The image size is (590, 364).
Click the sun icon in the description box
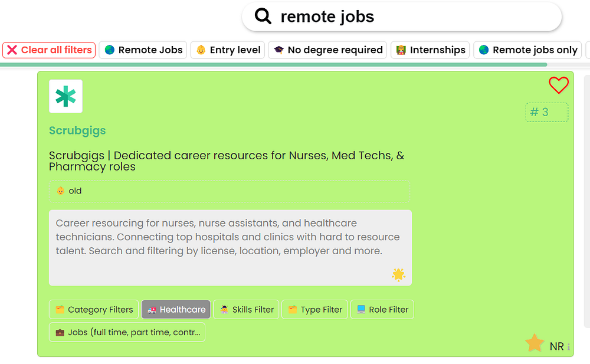click(x=398, y=274)
